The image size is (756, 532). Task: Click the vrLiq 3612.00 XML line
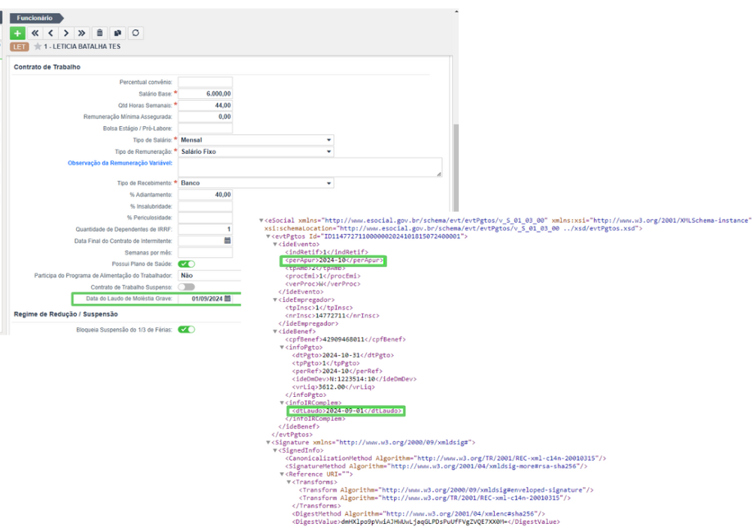point(333,387)
